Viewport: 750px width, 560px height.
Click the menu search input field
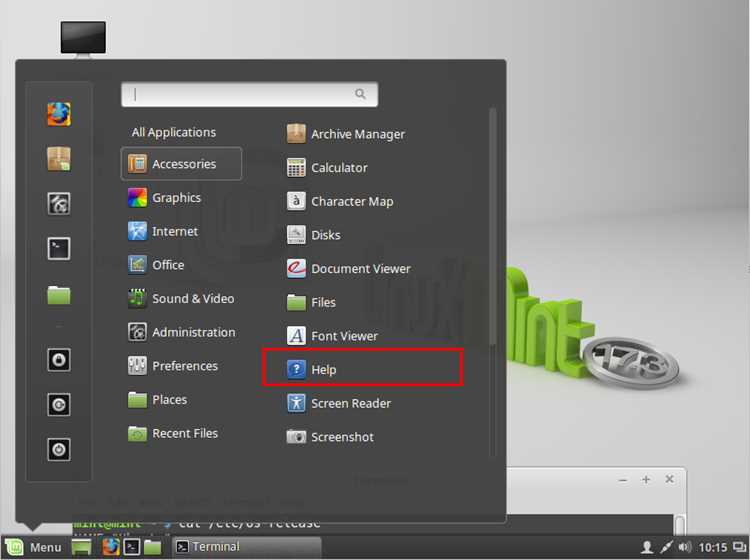(x=250, y=94)
